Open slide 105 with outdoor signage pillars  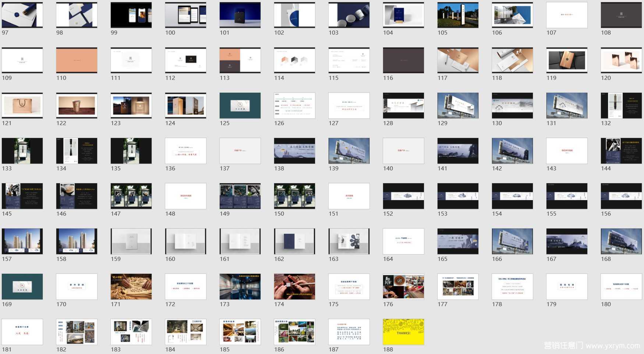[458, 15]
